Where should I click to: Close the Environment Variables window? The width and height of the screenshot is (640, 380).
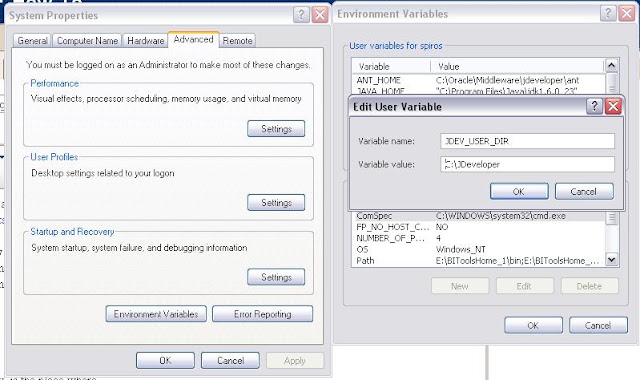coord(627,13)
